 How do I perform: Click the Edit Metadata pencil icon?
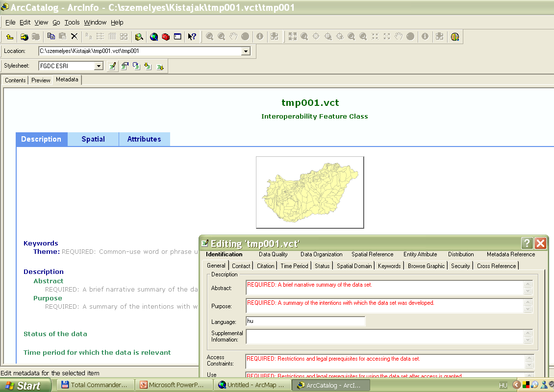tap(112, 66)
